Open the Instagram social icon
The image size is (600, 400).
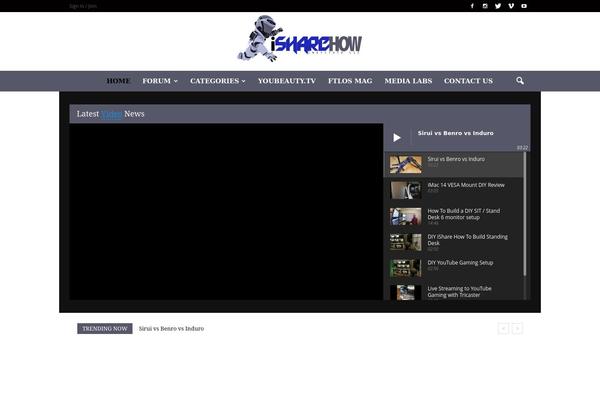[x=485, y=6]
